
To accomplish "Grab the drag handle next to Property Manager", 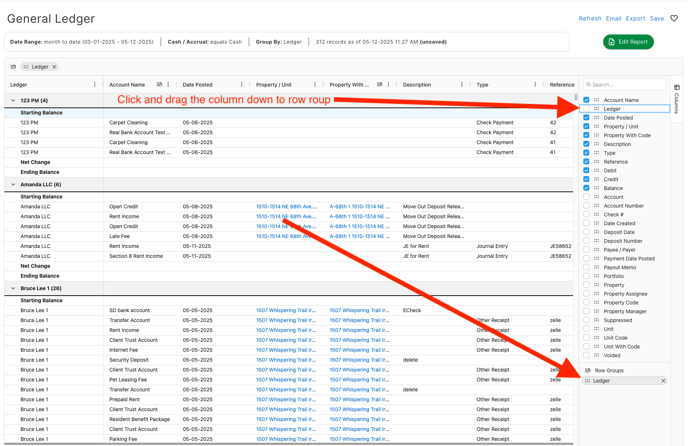I will 596,311.
